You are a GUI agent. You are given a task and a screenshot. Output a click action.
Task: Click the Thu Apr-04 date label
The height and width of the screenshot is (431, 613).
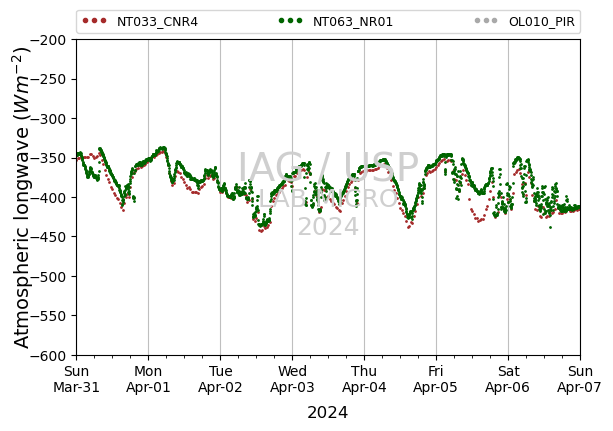pyautogui.click(x=364, y=379)
